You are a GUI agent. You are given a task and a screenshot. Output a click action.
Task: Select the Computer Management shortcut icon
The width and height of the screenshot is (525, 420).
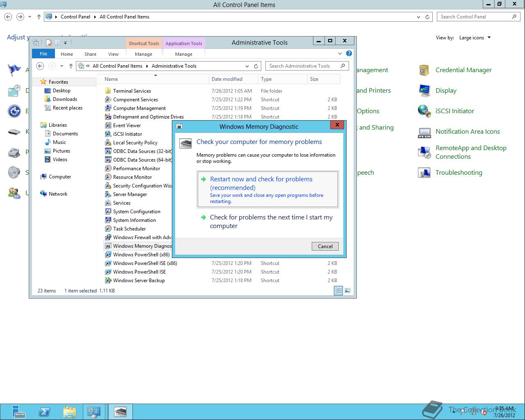[108, 108]
